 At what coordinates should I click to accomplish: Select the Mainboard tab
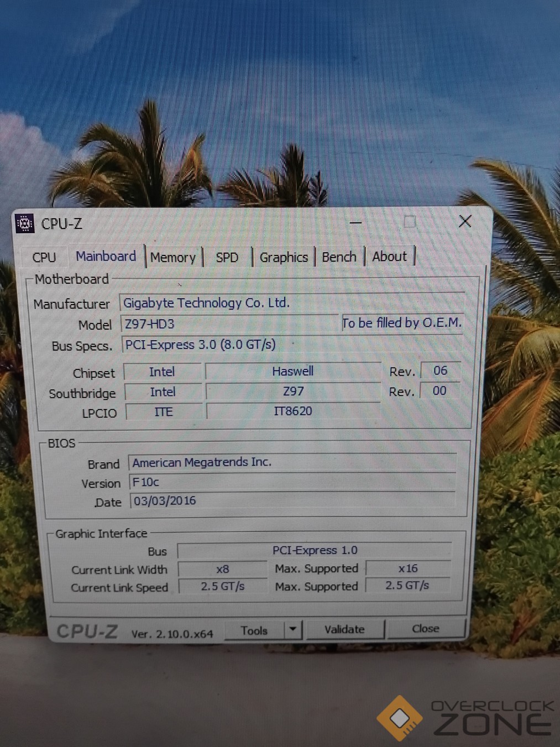click(106, 256)
